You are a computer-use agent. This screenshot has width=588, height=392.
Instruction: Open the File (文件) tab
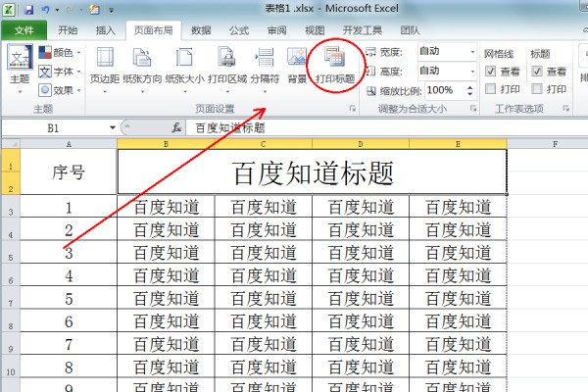coord(24,30)
